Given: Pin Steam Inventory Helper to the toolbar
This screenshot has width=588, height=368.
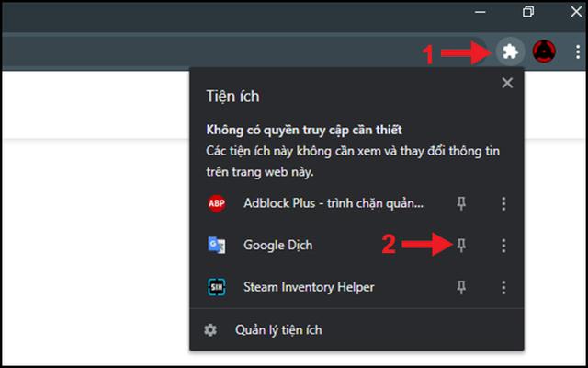Looking at the screenshot, I should point(463,287).
